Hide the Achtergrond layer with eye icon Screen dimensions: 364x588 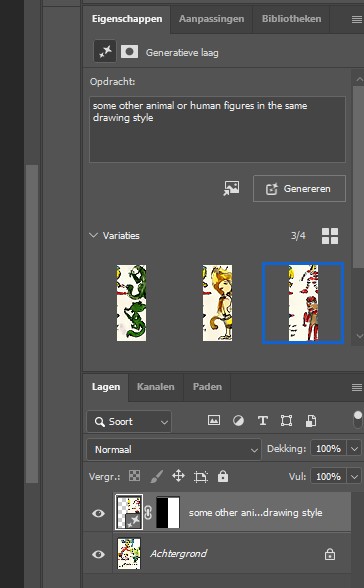point(98,554)
